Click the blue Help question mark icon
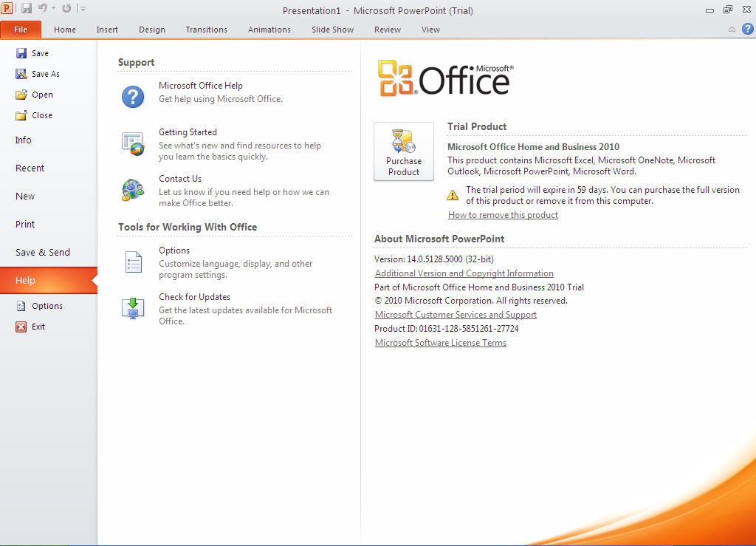Image resolution: width=756 pixels, height=546 pixels. pos(747,29)
